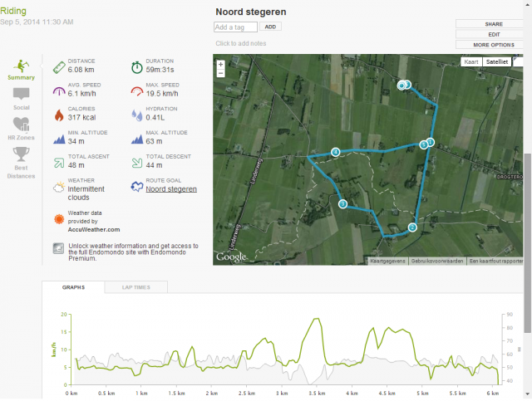Select the LAP TIMES tab
The height and width of the screenshot is (401, 532).
[136, 287]
